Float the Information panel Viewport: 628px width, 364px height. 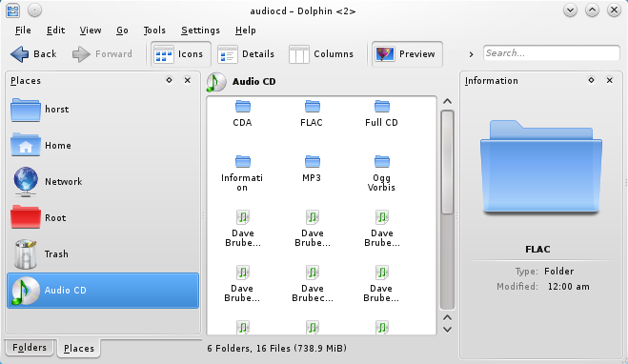591,80
